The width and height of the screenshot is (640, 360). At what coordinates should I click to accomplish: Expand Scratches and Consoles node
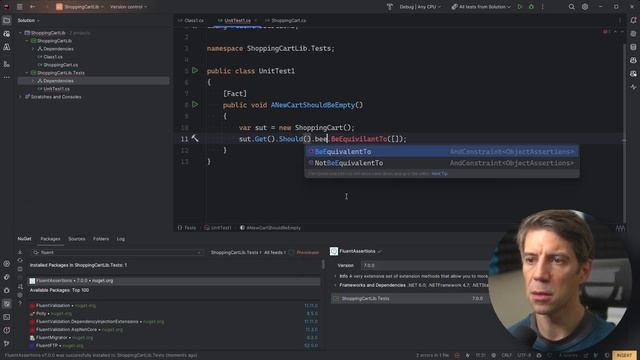pyautogui.click(x=20, y=97)
